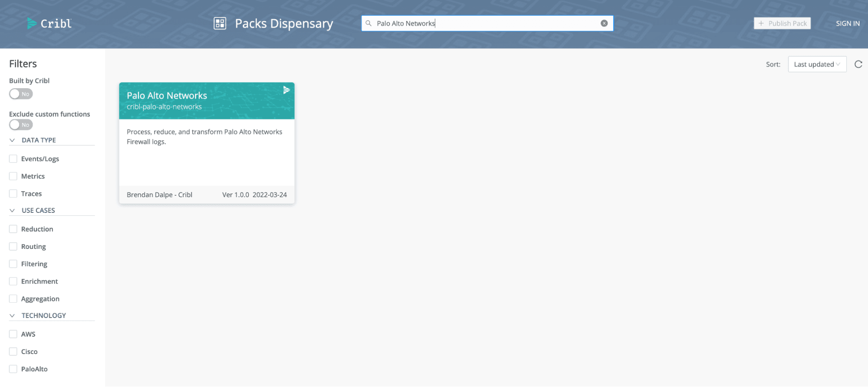Toggle the Built by Cribl switch
This screenshot has width=868, height=387.
(21, 94)
